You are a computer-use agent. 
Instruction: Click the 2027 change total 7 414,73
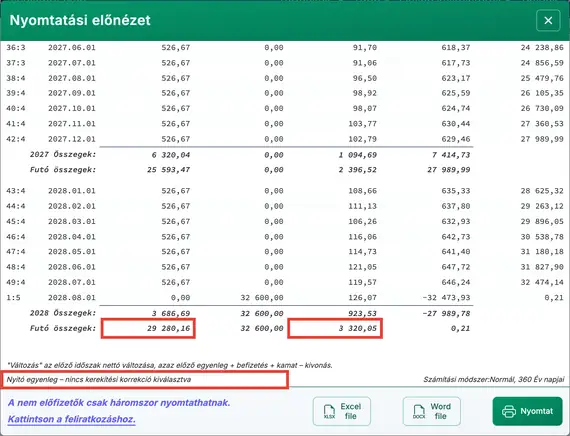(x=451, y=155)
